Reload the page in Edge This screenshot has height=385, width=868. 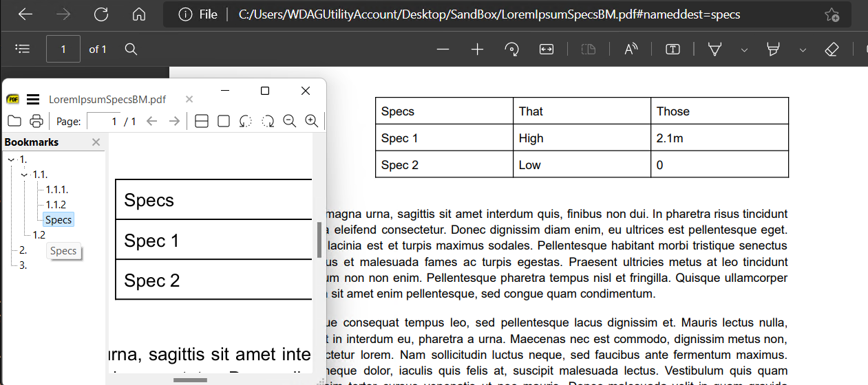point(101,14)
